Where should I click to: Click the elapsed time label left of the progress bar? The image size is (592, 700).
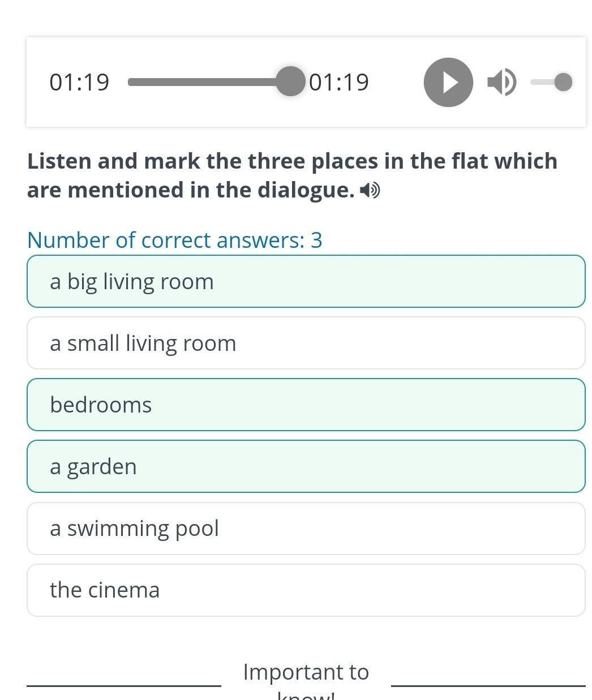pos(79,82)
